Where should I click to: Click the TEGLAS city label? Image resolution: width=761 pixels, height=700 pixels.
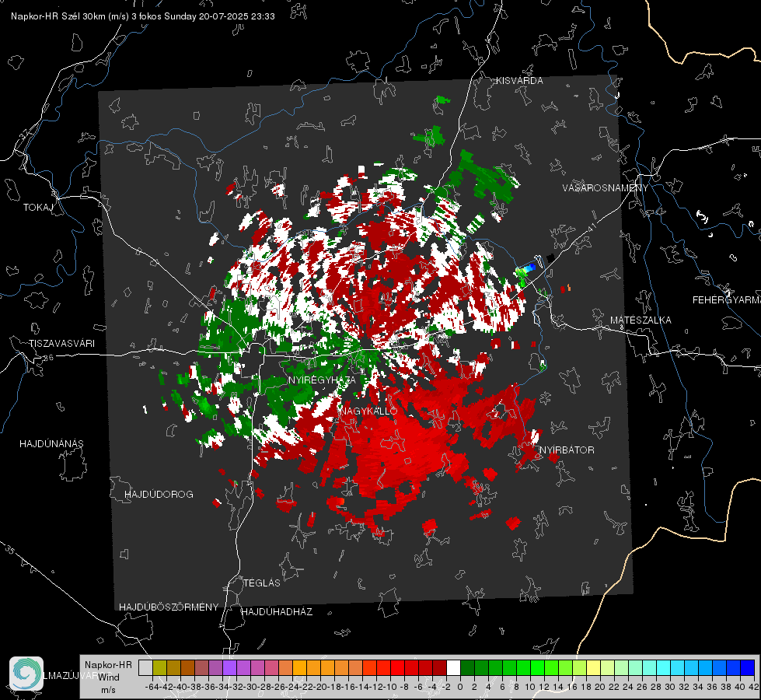tap(262, 583)
